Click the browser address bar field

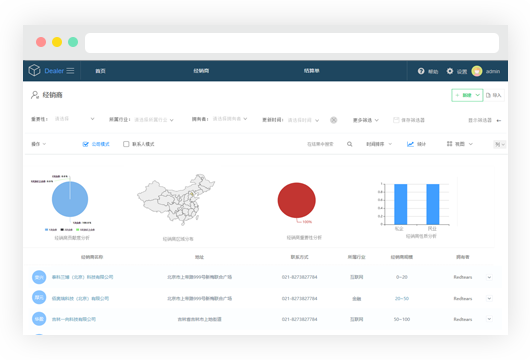pyautogui.click(x=292, y=43)
